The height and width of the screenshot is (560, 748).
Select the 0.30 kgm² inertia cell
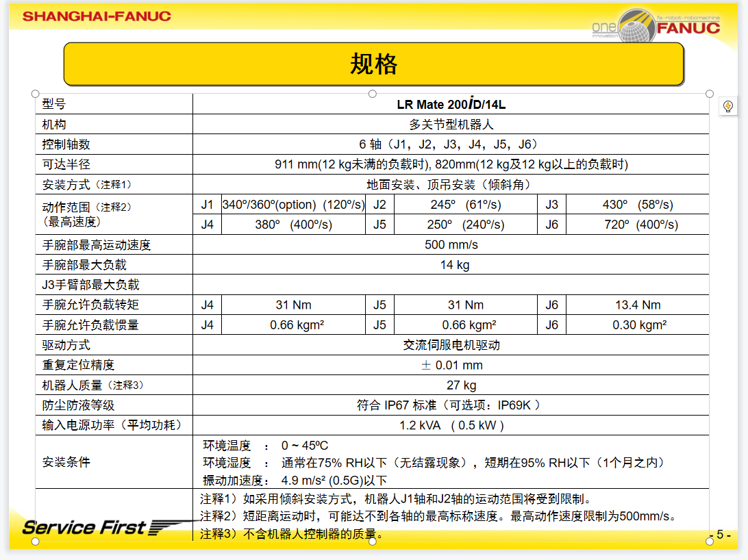[638, 325]
